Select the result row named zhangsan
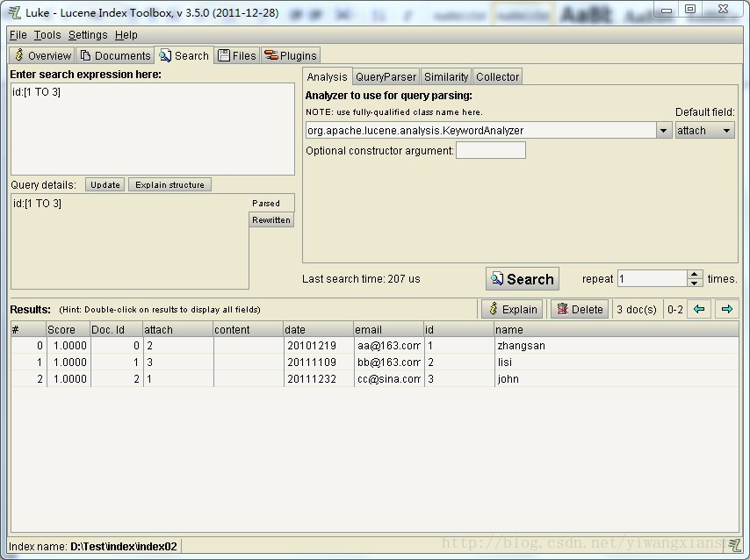Image resolution: width=750 pixels, height=560 pixels. [374, 345]
